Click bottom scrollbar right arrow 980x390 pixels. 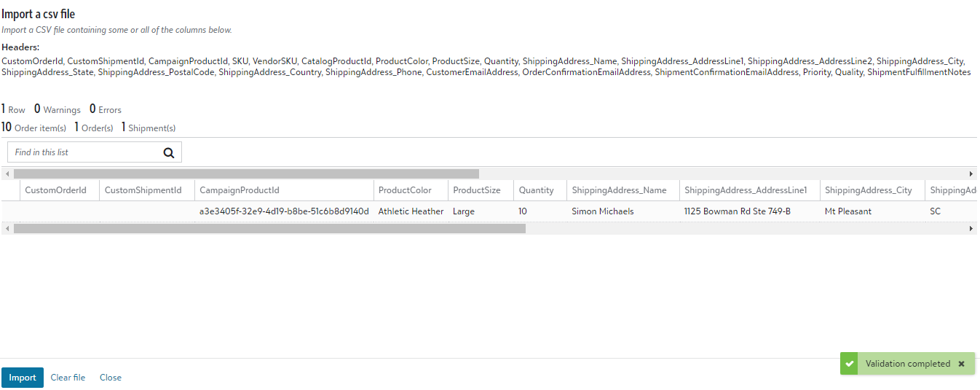[971, 229]
